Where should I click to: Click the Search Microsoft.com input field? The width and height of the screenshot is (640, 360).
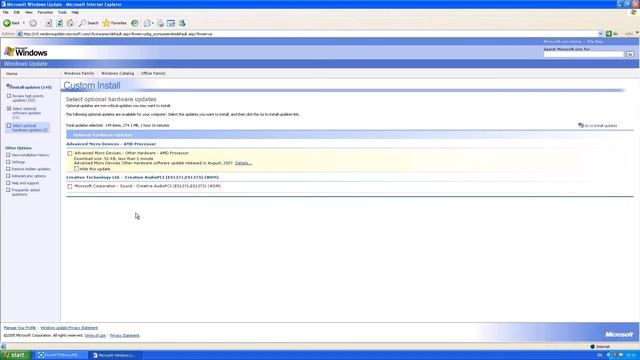pos(584,54)
